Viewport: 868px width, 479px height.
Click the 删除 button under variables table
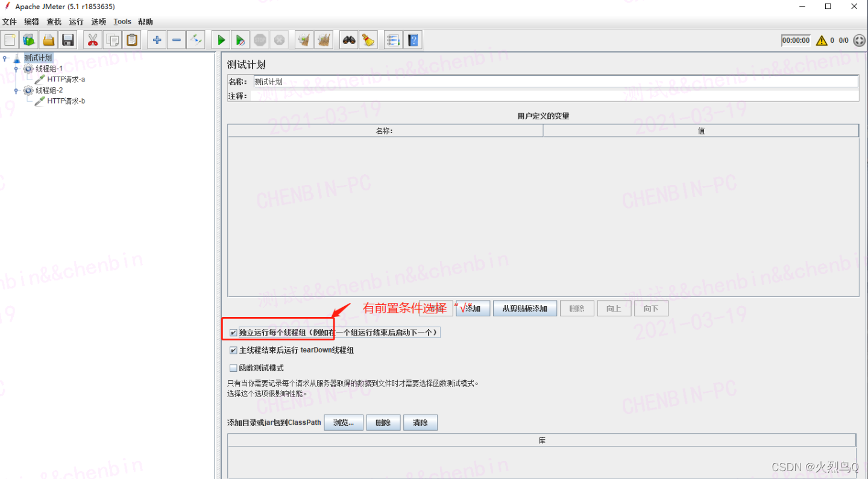(577, 308)
